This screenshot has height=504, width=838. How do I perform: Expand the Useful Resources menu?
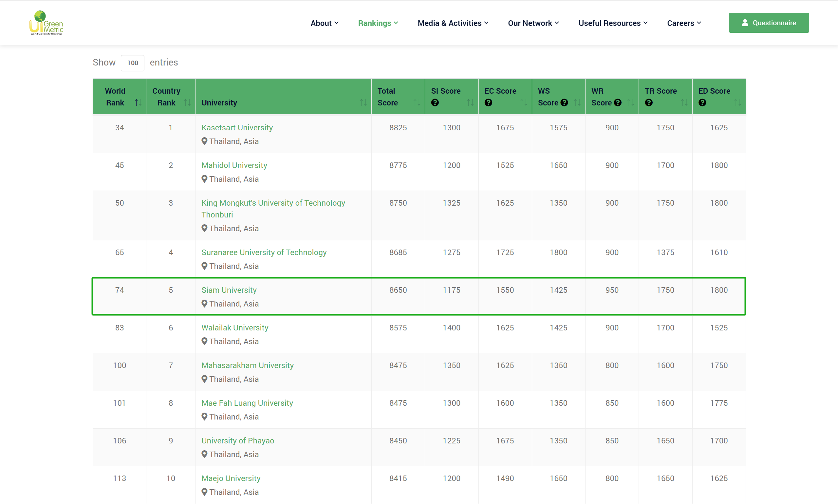[613, 23]
